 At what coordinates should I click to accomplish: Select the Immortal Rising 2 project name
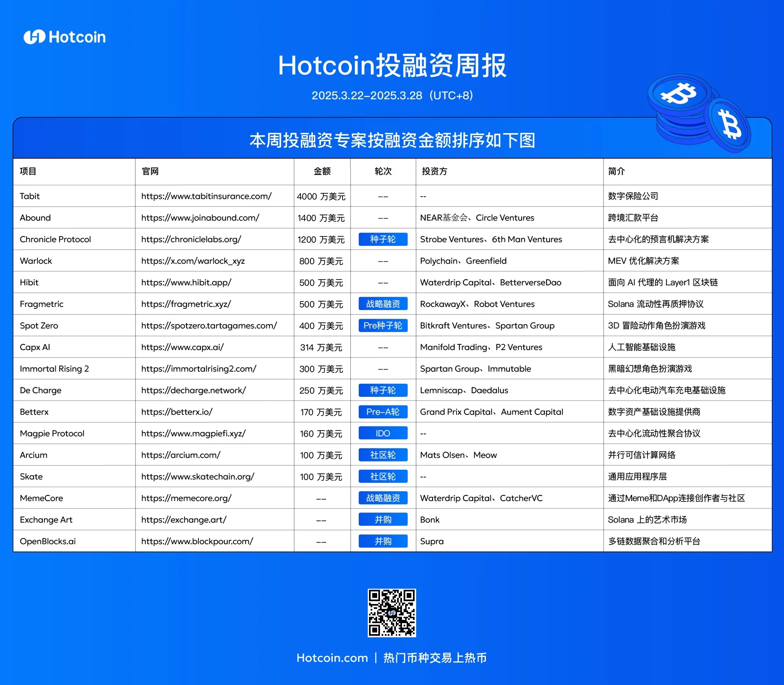click(54, 369)
